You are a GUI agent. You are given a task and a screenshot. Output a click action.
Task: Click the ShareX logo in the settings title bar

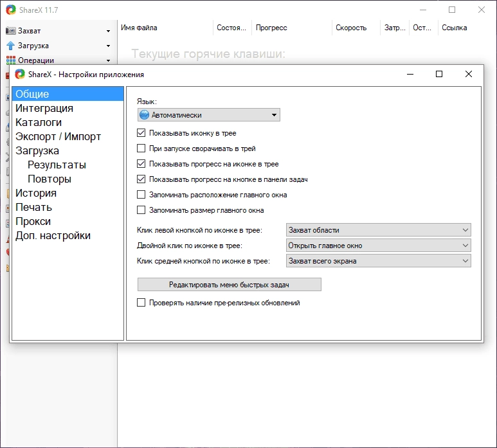(x=20, y=74)
